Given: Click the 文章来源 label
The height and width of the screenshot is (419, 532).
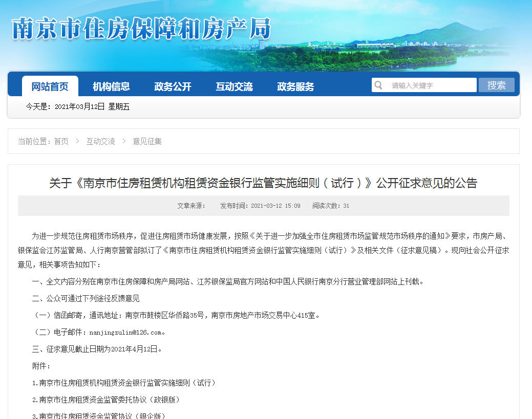Looking at the screenshot, I should 191,206.
